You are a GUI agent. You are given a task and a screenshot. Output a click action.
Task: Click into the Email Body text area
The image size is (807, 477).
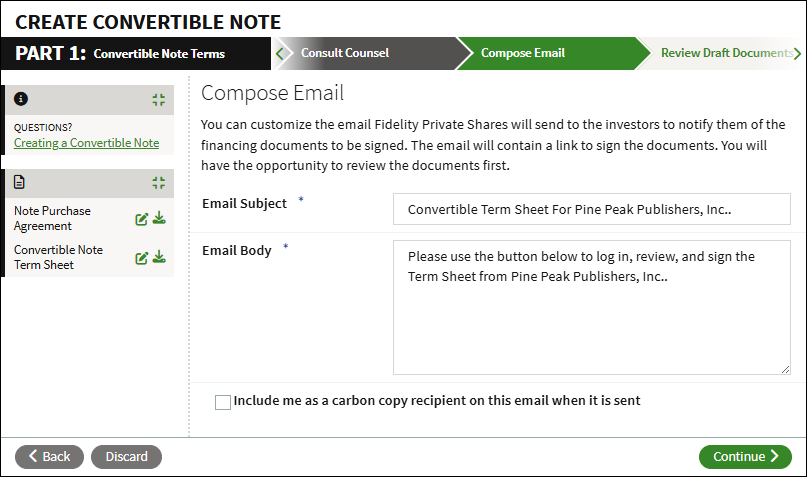click(592, 307)
